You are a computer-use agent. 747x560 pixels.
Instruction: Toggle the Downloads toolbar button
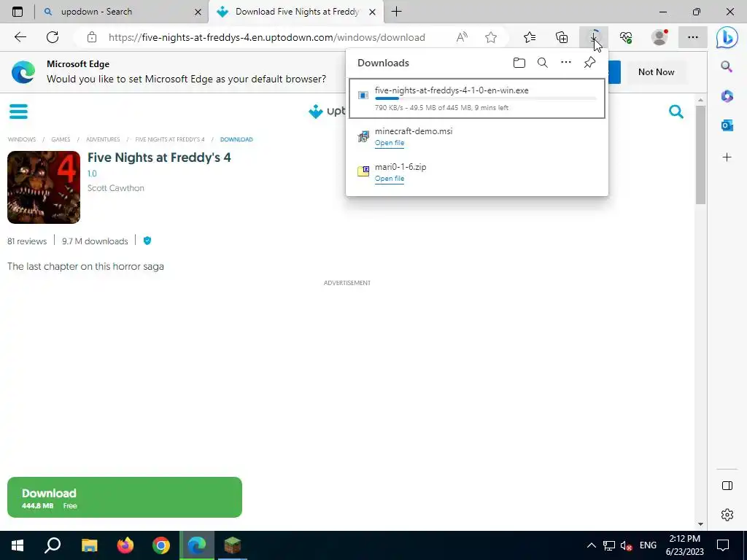[x=594, y=37]
